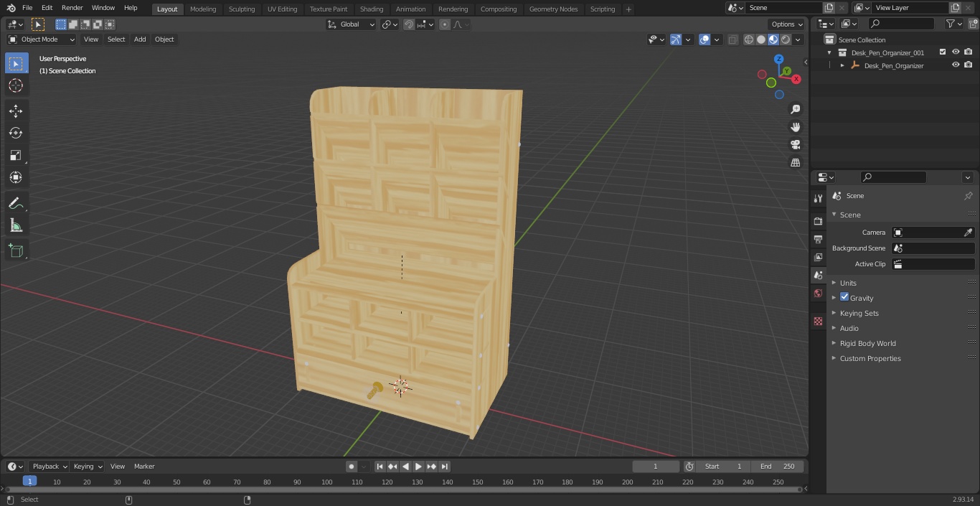
Task: Select the Rotate tool
Action: [x=16, y=133]
